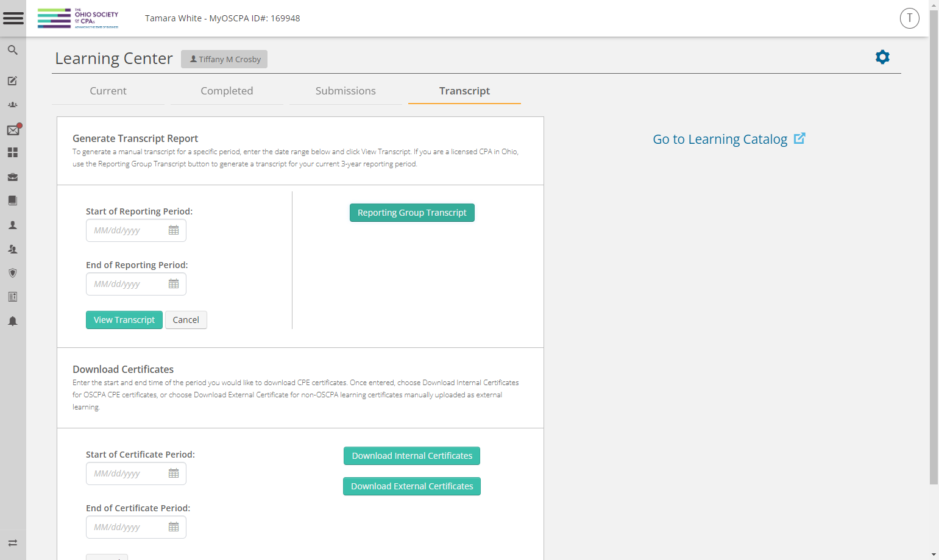
Task: Switch to the Completed tab
Action: 227,91
